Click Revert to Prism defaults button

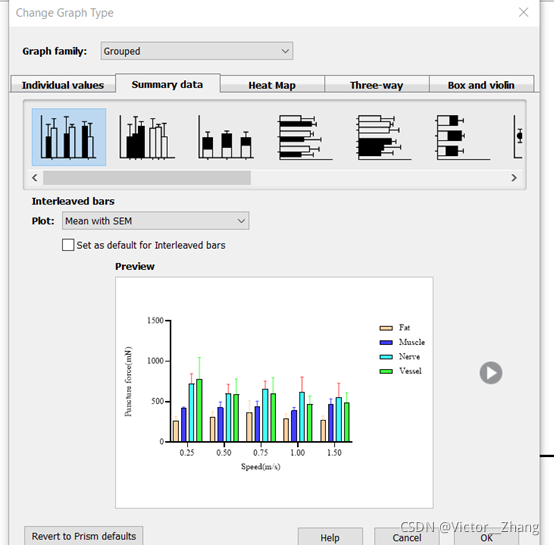[84, 536]
